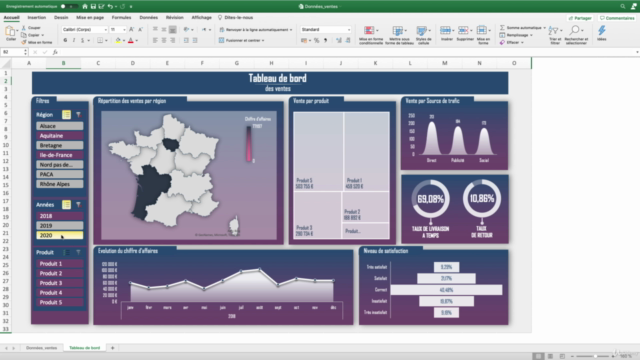Align text to the right
Screen dimensions: 640x360
173,40
